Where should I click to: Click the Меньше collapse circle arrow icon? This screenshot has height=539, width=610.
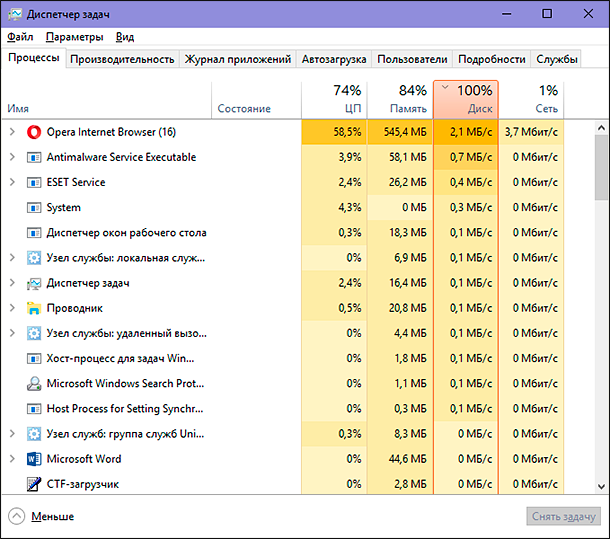point(16,516)
